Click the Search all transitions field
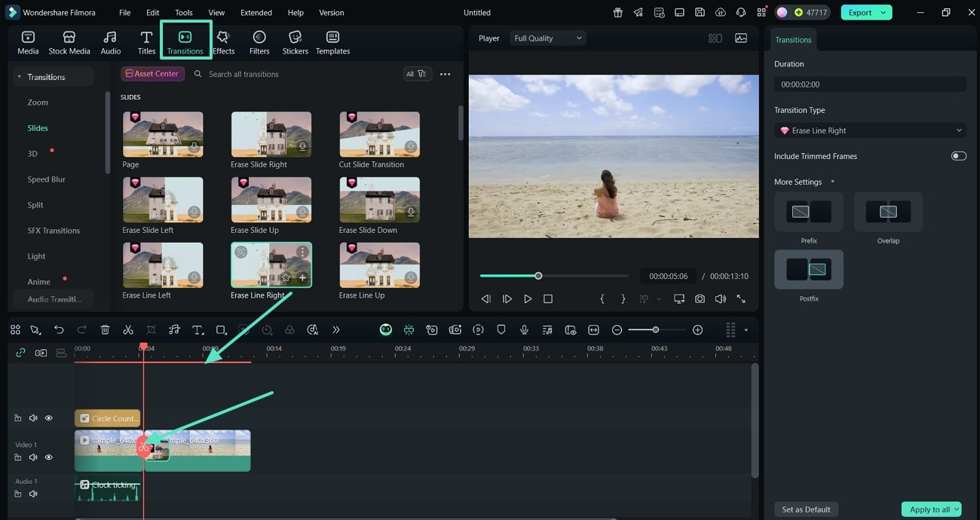The image size is (980, 520). (294, 74)
